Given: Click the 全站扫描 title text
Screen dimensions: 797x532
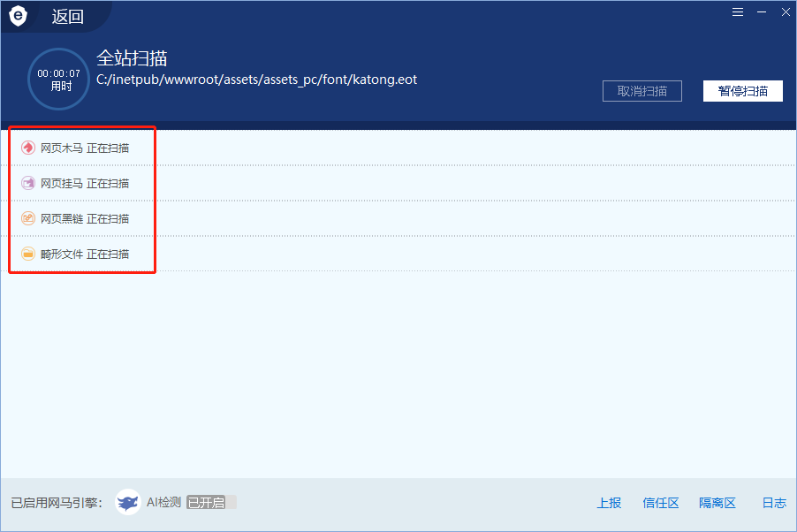Looking at the screenshot, I should pos(132,58).
